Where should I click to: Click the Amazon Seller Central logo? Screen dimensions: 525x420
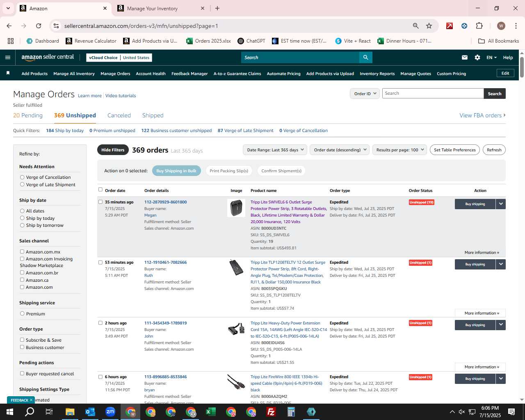tap(48, 57)
